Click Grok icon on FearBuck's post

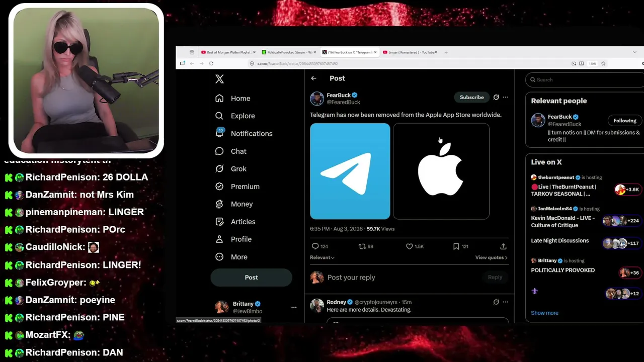496,97
